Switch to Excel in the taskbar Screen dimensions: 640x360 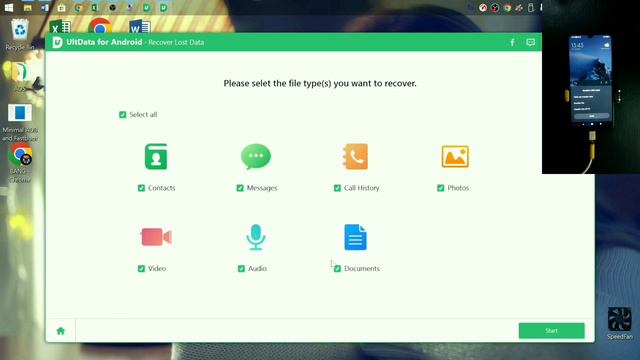click(x=95, y=7)
